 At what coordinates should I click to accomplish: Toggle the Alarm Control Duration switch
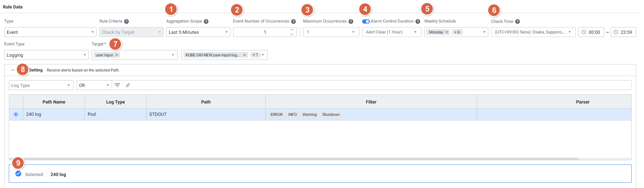click(x=366, y=21)
